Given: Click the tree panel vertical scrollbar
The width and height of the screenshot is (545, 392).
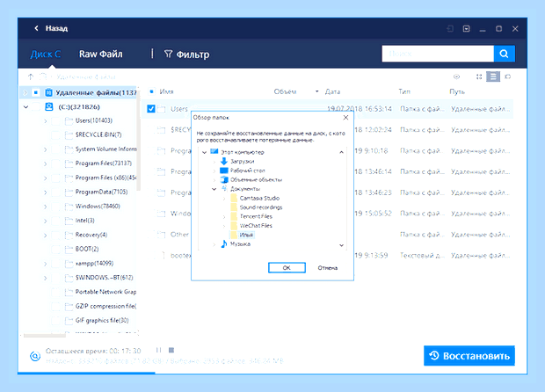Looking at the screenshot, I should pos(138,139).
